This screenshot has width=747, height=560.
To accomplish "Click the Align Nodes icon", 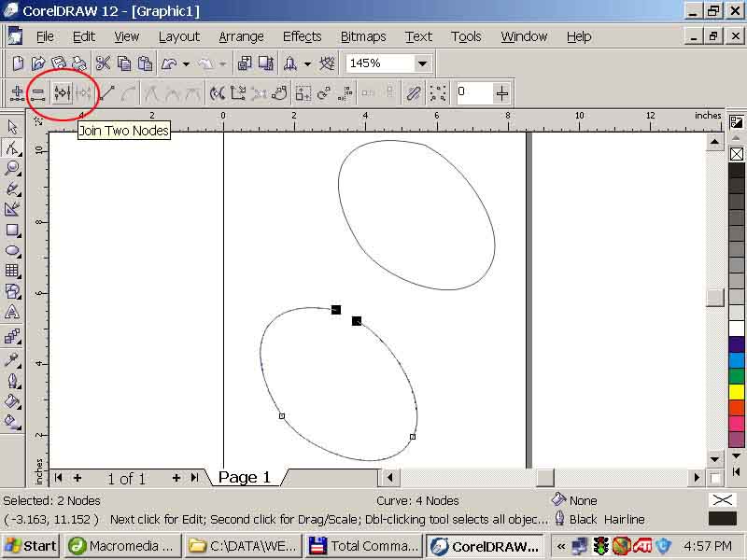I will point(345,93).
